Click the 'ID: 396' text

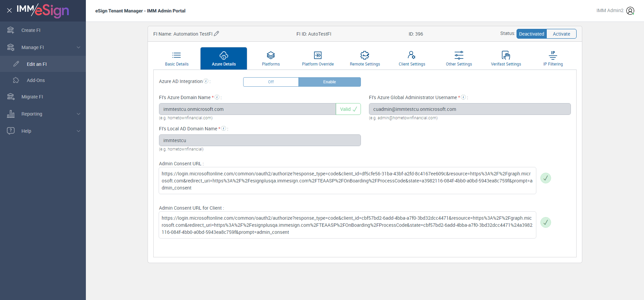416,34
